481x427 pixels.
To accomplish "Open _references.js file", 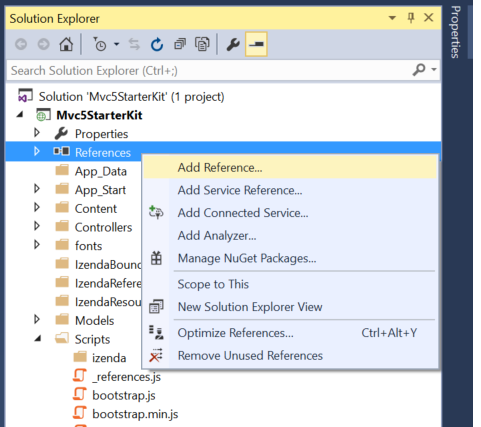I will click(126, 377).
